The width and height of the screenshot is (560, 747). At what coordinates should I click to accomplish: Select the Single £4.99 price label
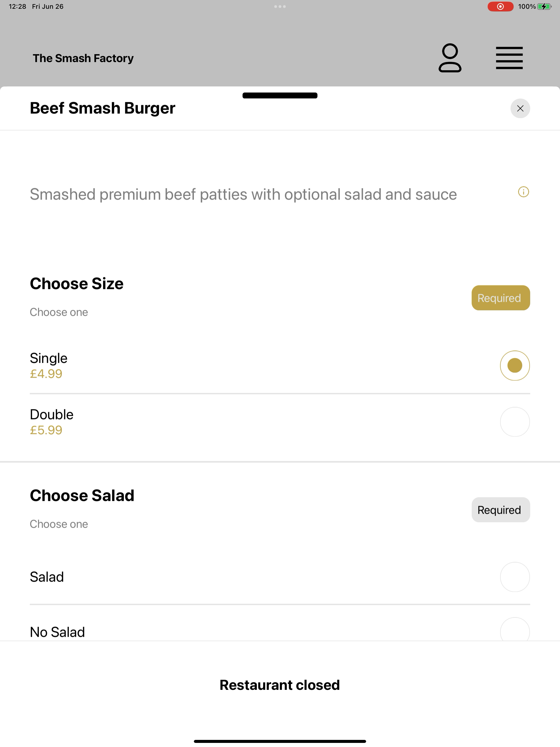(x=46, y=374)
